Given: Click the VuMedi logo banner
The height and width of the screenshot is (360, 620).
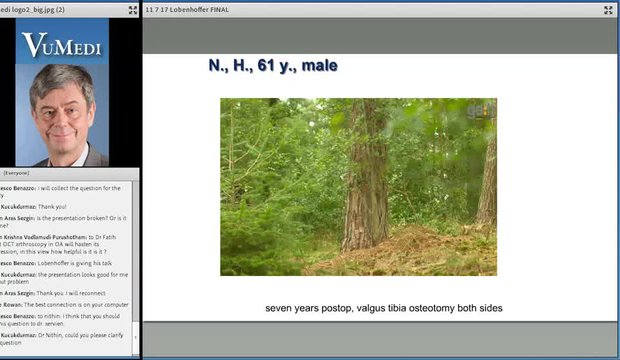Looking at the screenshot, I should pyautogui.click(x=62, y=41).
